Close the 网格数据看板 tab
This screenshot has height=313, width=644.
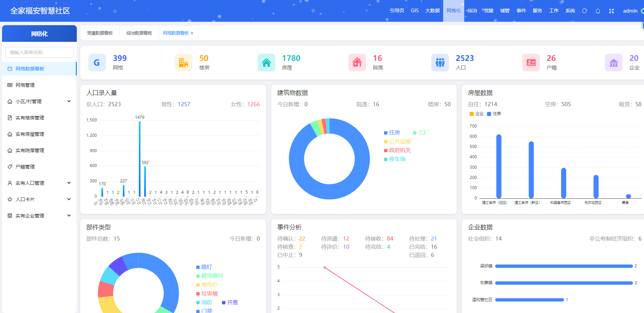coord(192,33)
